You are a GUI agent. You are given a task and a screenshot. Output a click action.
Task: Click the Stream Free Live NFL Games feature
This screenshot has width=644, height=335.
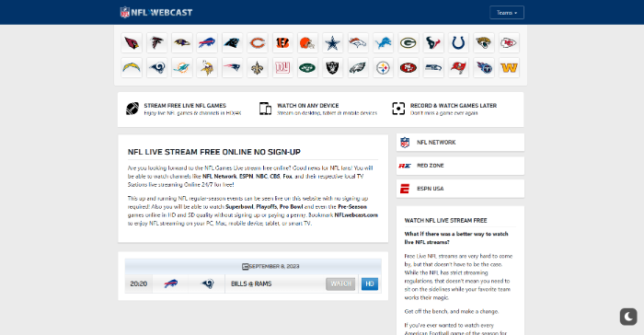coord(184,109)
